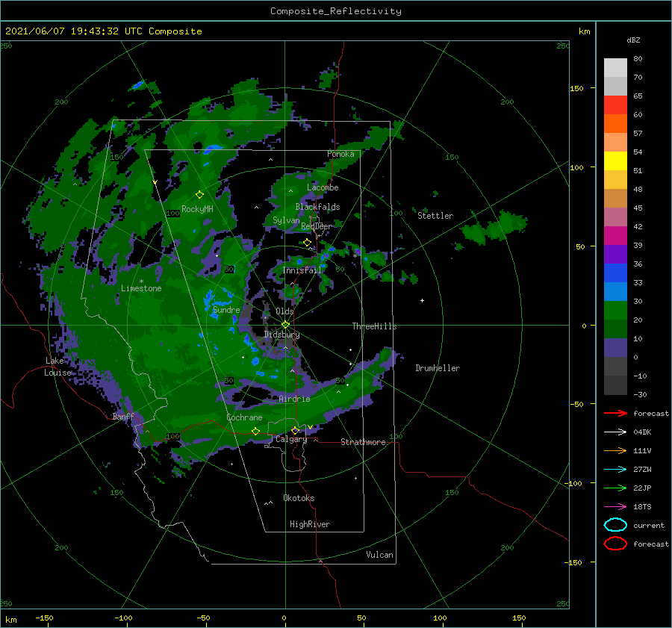Select the bright yellow 54 dBZ swatch

[615, 161]
